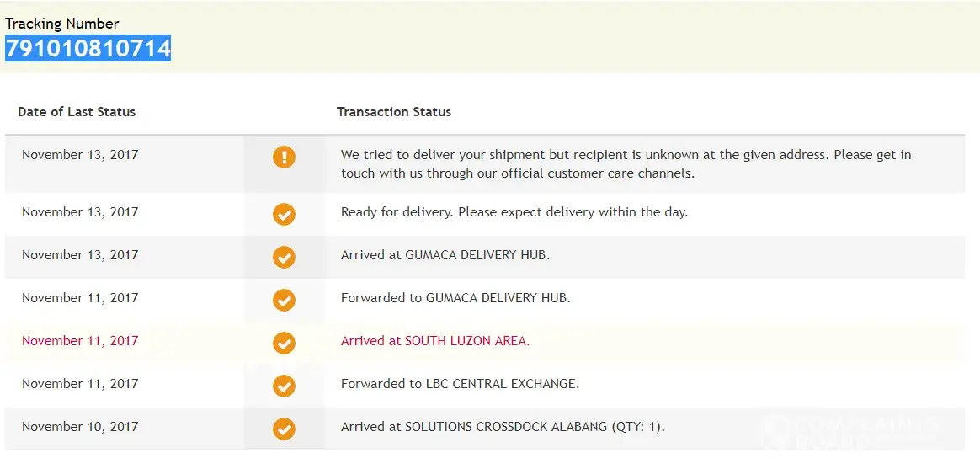The image size is (980, 469).
Task: Click Arrived at GUMACA DELIVERY HUB text
Action: coord(445,255)
